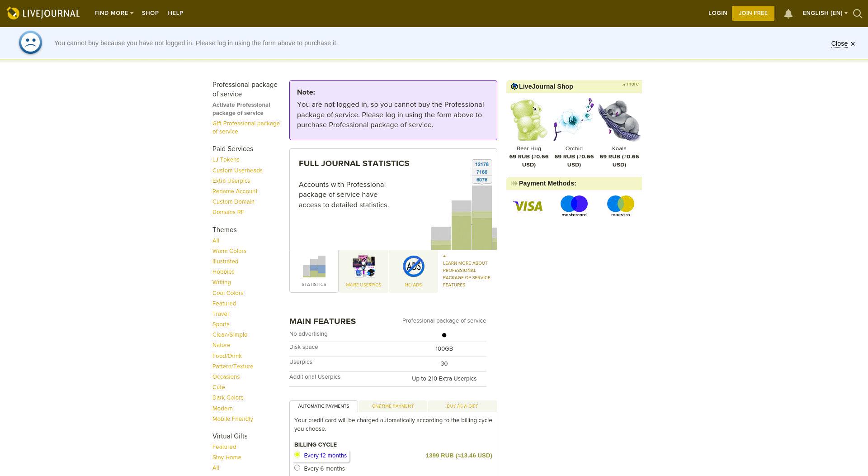Open the Custom Domain link
Screen dimensions: 868x476
coord(233,202)
